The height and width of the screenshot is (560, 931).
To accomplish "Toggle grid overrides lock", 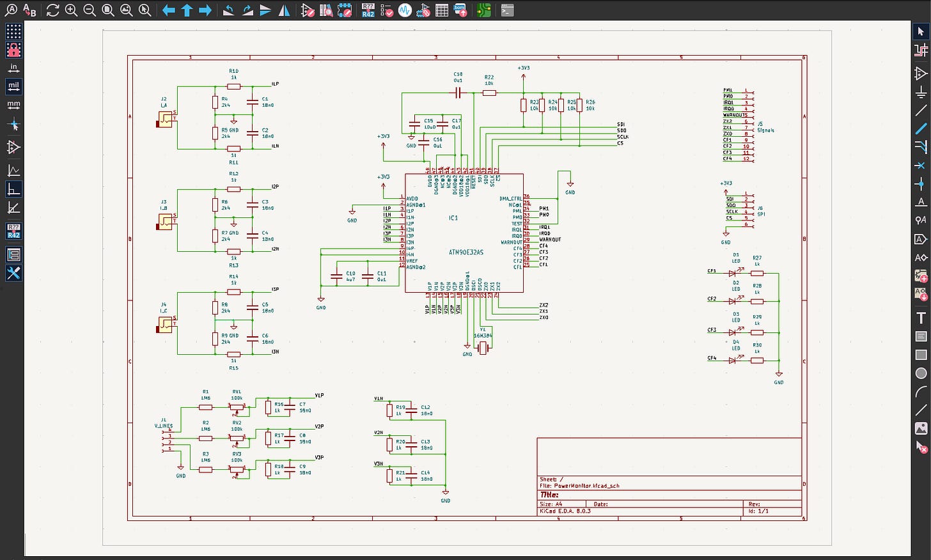I will (13, 49).
